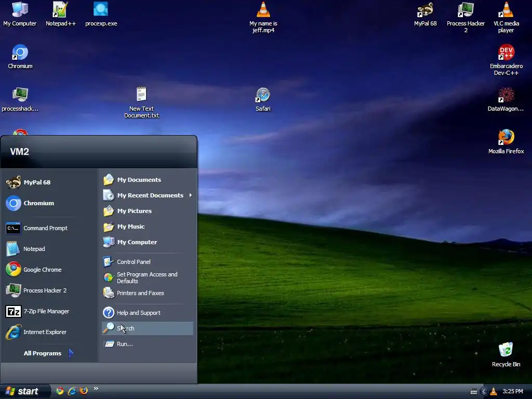This screenshot has width=532, height=399.
Task: Select Mozilla Firefox desktop shortcut
Action: (506, 142)
